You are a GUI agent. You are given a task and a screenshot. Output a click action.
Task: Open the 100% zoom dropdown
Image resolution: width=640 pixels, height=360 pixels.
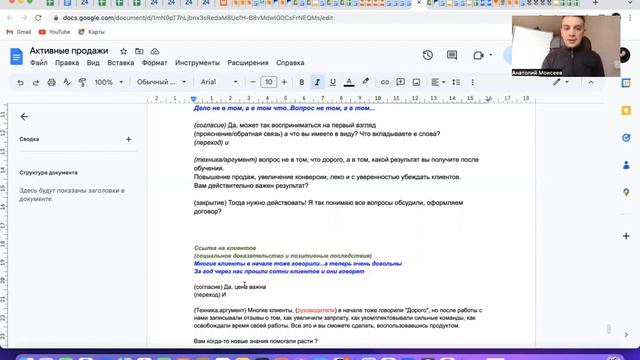pos(109,82)
